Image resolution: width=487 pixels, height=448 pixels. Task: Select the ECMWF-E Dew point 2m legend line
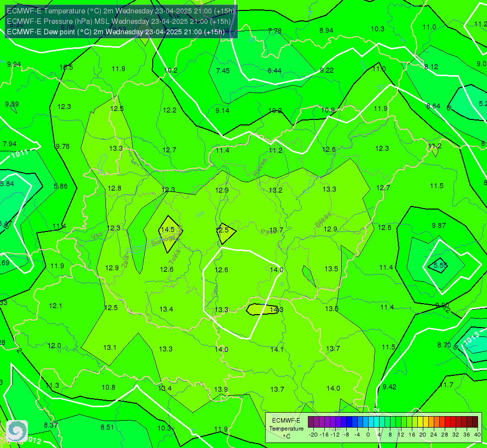(x=116, y=32)
